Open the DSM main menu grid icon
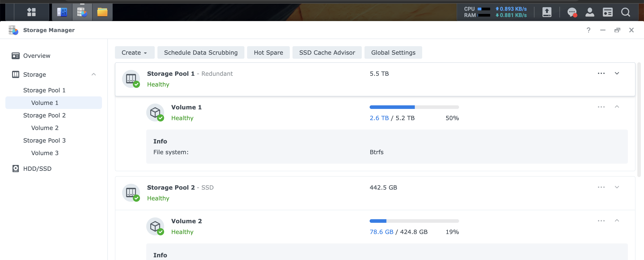Image resolution: width=644 pixels, height=260 pixels. (x=32, y=12)
